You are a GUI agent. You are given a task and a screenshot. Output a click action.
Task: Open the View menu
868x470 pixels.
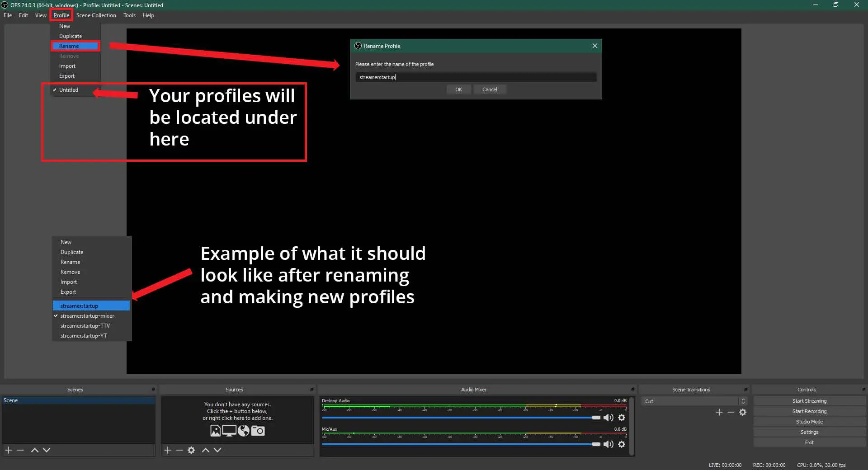tap(41, 15)
